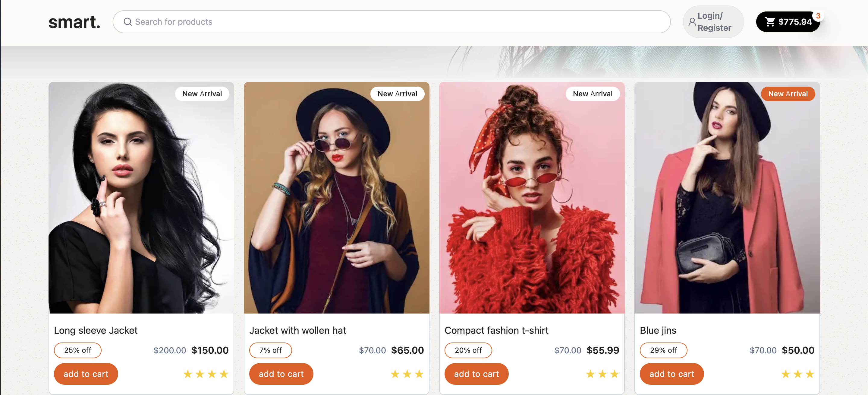Click the smart. logo

[74, 22]
